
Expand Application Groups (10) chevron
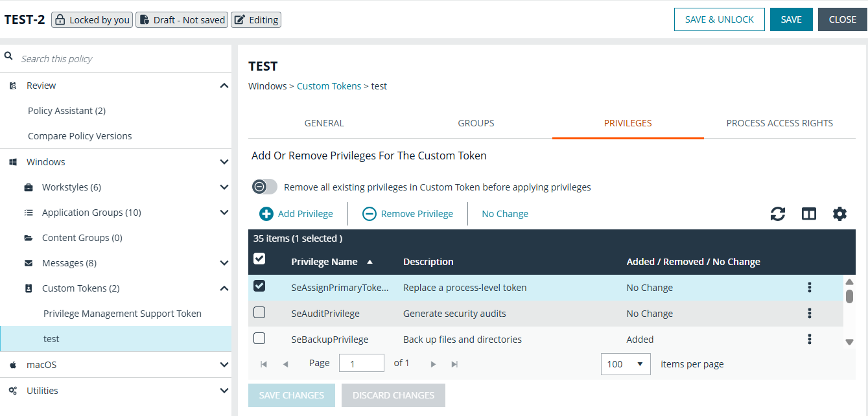pyautogui.click(x=224, y=213)
